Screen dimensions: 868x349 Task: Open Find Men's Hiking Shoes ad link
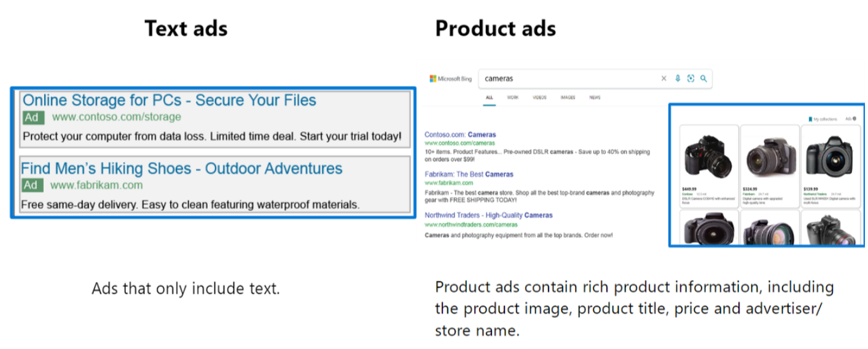pos(181,168)
